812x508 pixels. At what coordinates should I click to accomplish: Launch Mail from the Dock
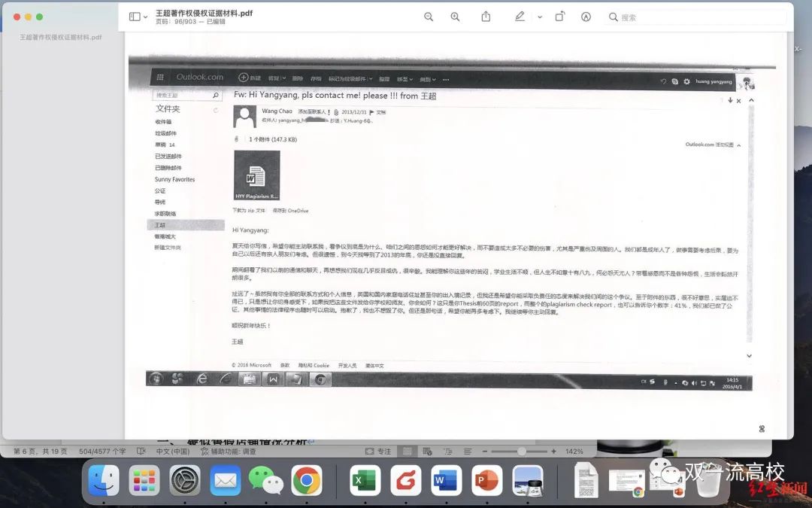tap(226, 480)
